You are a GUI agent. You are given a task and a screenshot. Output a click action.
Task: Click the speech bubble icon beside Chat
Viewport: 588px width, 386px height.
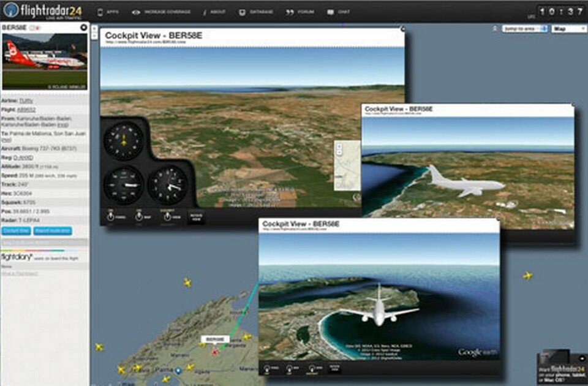330,12
